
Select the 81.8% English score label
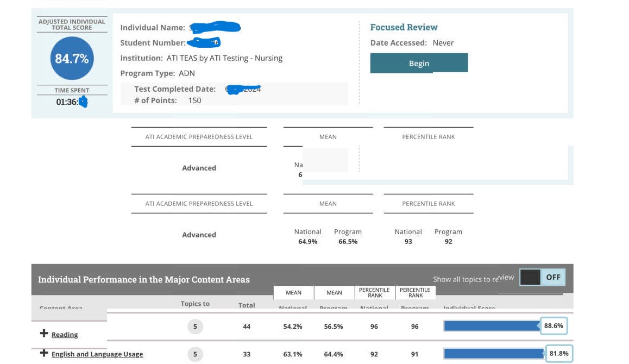(x=559, y=354)
